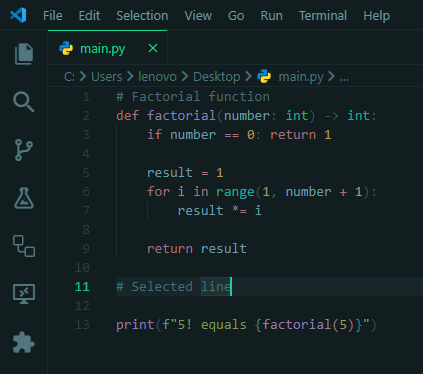Expand the Desktop breadcrumb folder

tap(217, 77)
